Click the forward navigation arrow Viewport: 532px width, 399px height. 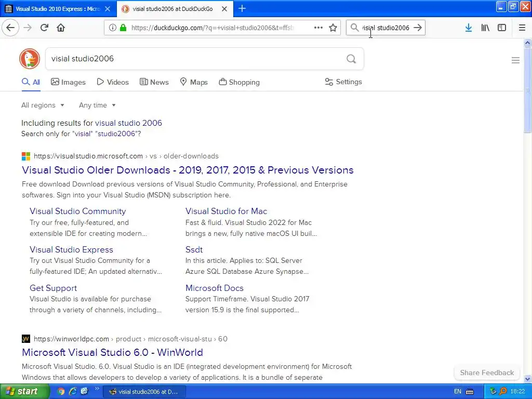[28, 28]
